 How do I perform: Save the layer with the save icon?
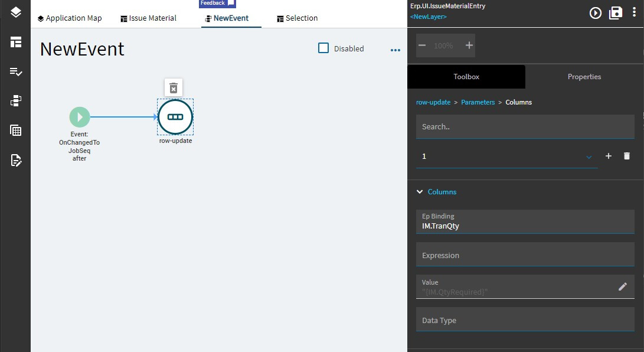[x=616, y=13]
